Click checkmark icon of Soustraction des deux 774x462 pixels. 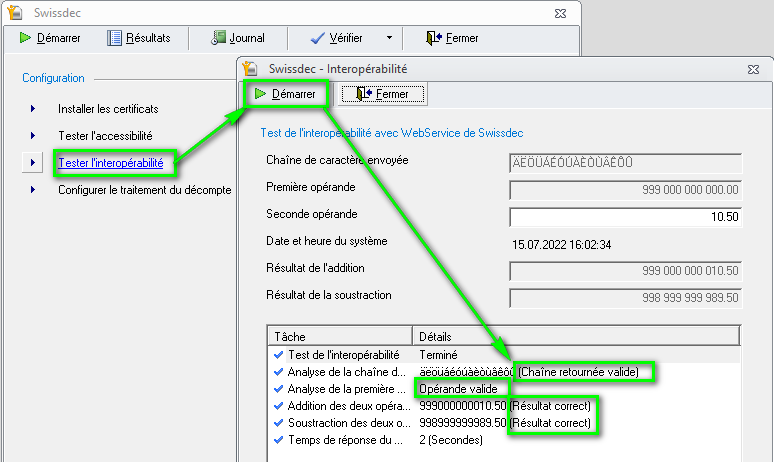(278, 423)
